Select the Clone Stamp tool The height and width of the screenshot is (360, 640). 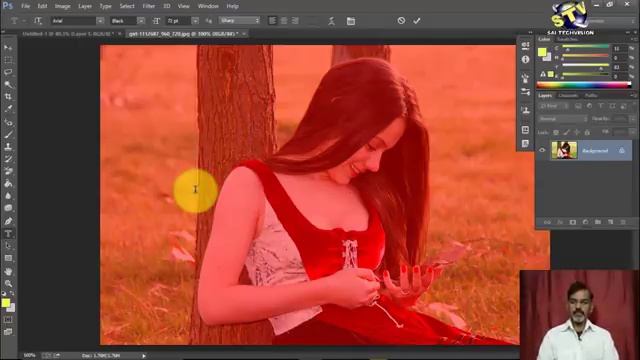(8, 147)
